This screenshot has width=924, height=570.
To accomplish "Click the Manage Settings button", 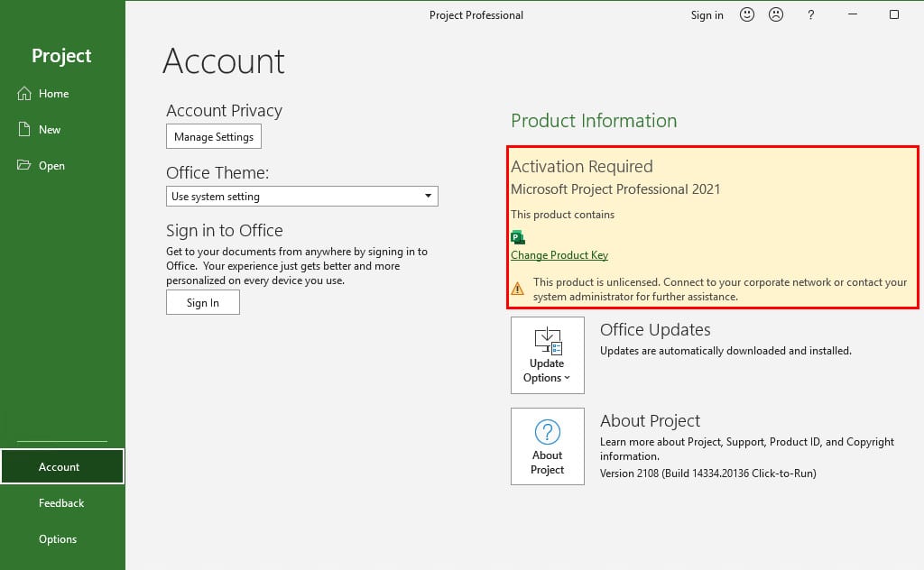I will click(214, 136).
